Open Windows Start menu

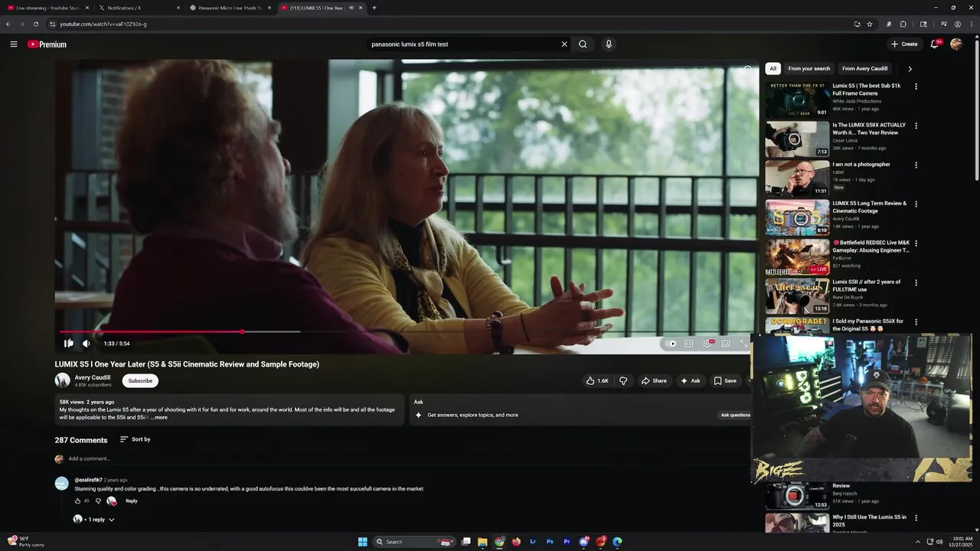point(363,542)
